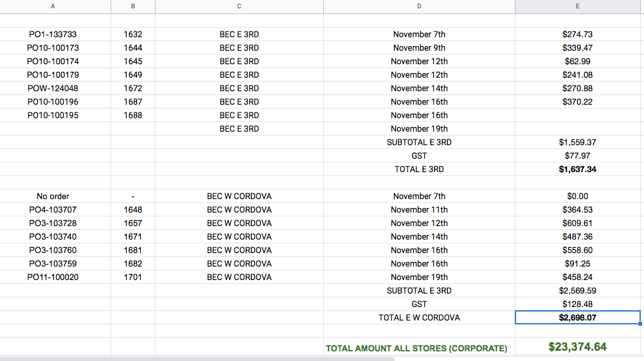Image resolution: width=644 pixels, height=361 pixels.
Task: Click the $274.73 amount cell
Action: coord(577,35)
